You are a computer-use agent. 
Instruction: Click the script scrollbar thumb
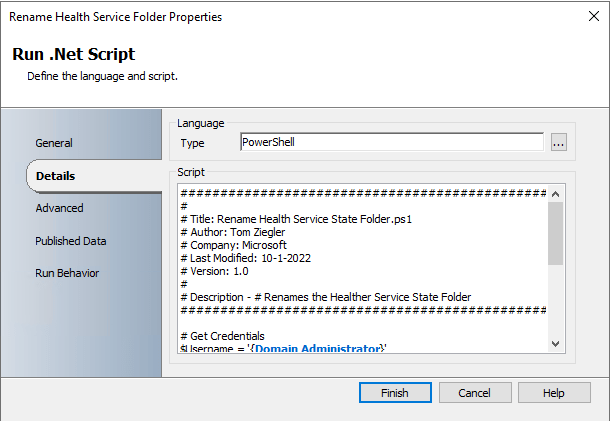click(x=556, y=232)
